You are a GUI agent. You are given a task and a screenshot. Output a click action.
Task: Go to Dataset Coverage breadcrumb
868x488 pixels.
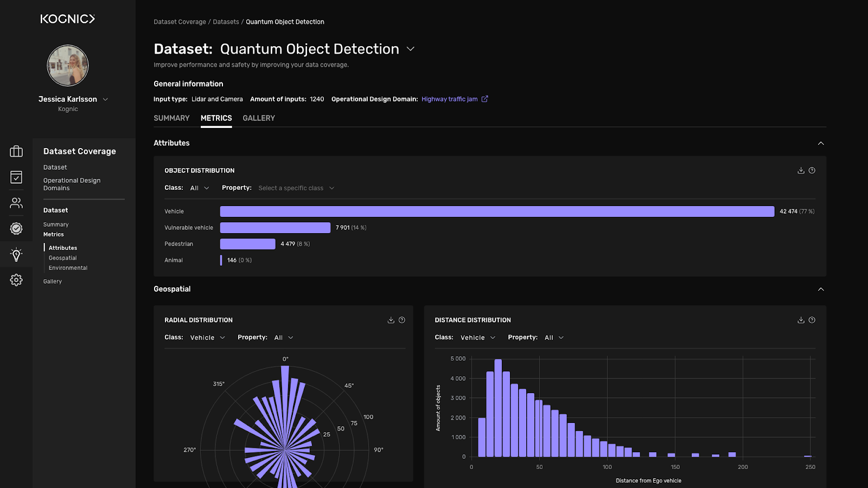[x=180, y=22]
